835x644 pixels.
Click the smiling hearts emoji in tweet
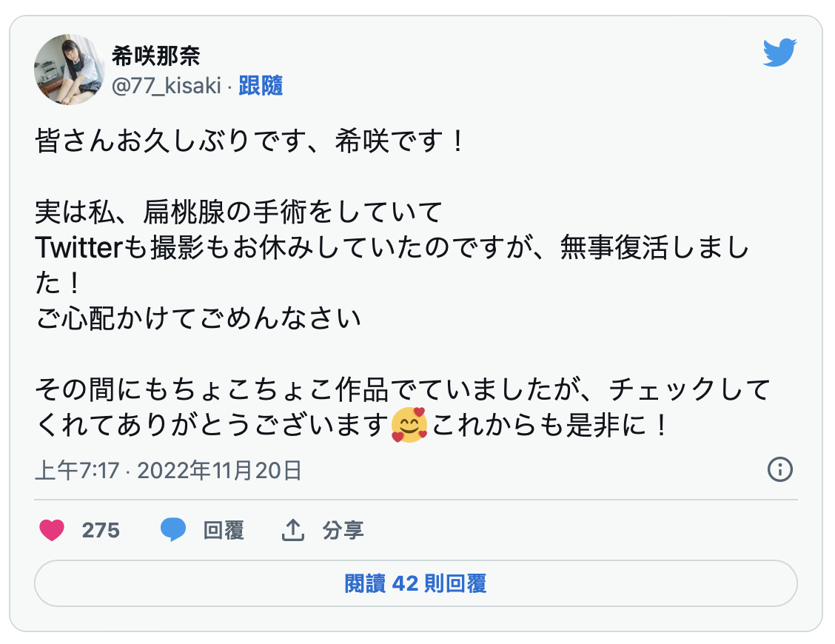coord(409,425)
